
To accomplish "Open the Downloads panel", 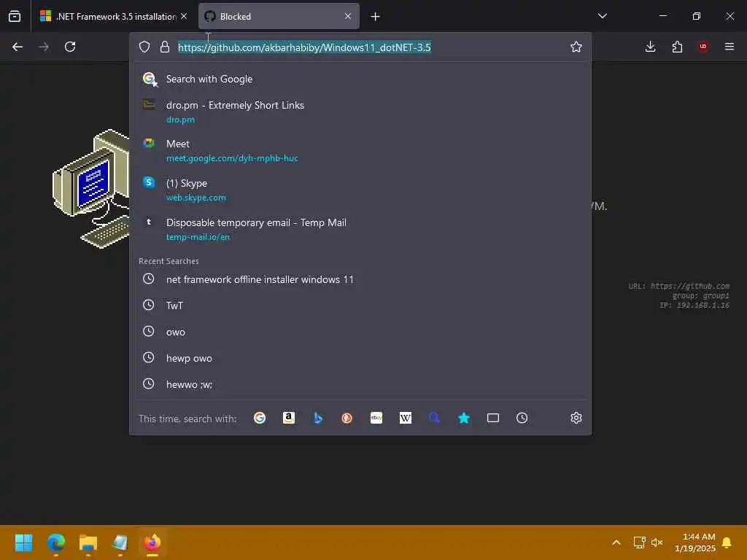I will pos(650,47).
